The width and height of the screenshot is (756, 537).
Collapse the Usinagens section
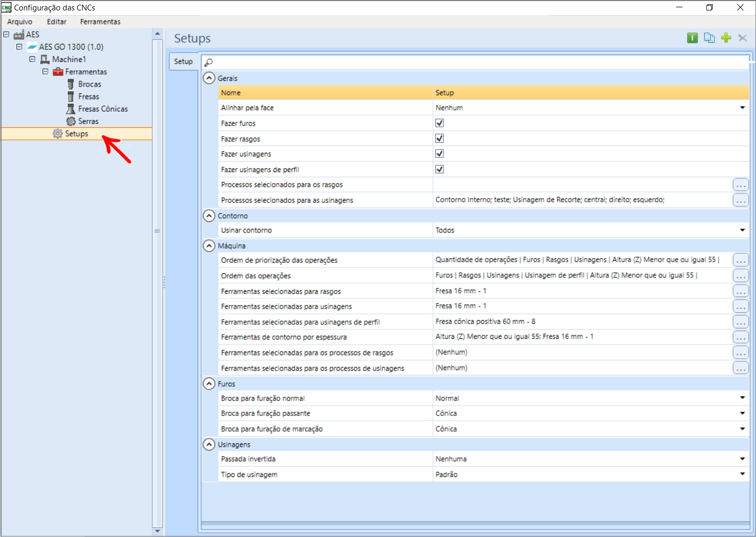[209, 445]
